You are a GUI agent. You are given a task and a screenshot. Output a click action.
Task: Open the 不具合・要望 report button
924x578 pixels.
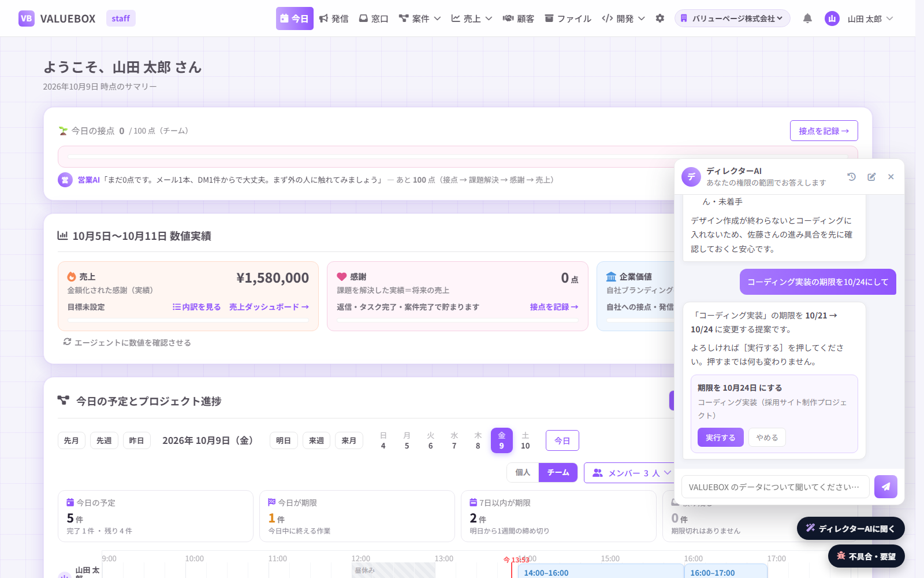coord(866,556)
